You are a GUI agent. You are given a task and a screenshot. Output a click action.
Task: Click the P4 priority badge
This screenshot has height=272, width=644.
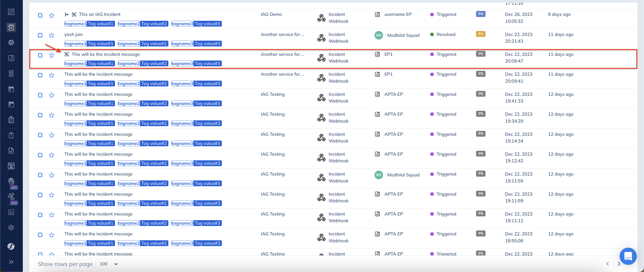pyautogui.click(x=480, y=14)
